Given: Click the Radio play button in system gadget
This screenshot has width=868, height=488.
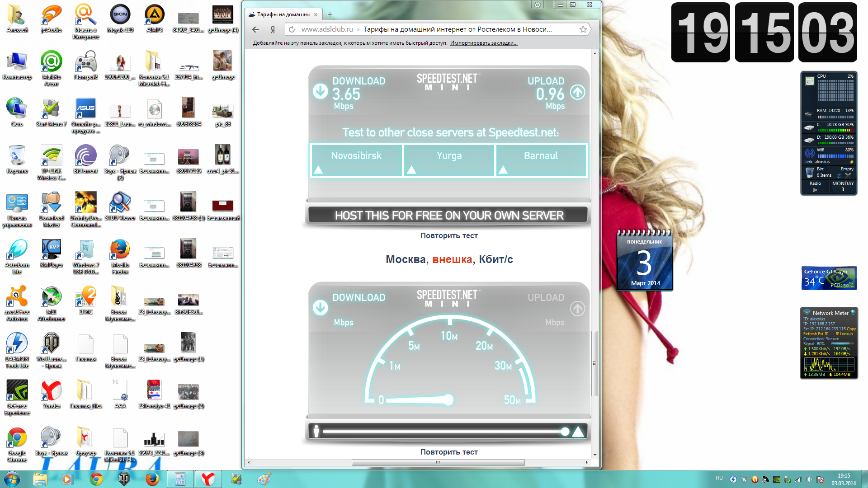Looking at the screenshot, I should click(815, 190).
